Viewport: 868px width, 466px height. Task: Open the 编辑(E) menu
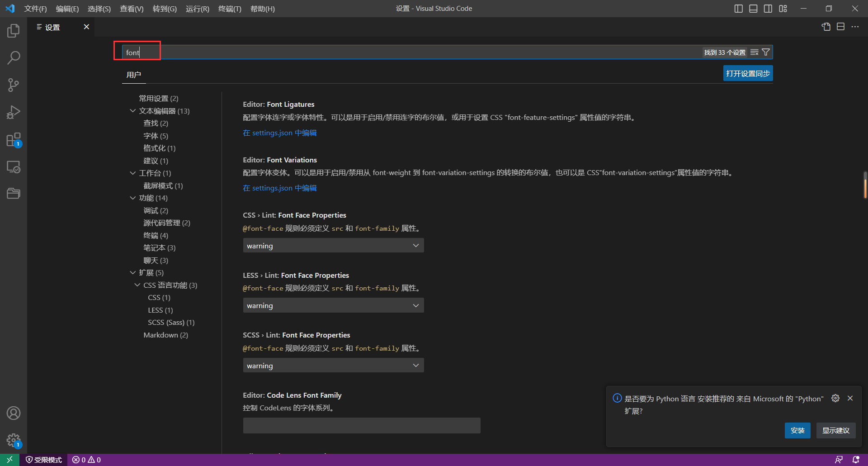67,9
